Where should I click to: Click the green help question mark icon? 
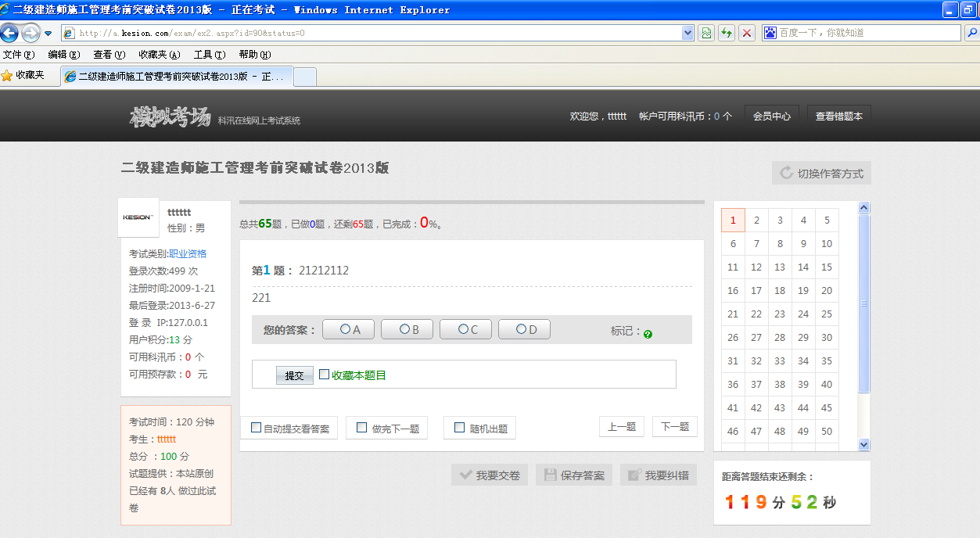[648, 334]
